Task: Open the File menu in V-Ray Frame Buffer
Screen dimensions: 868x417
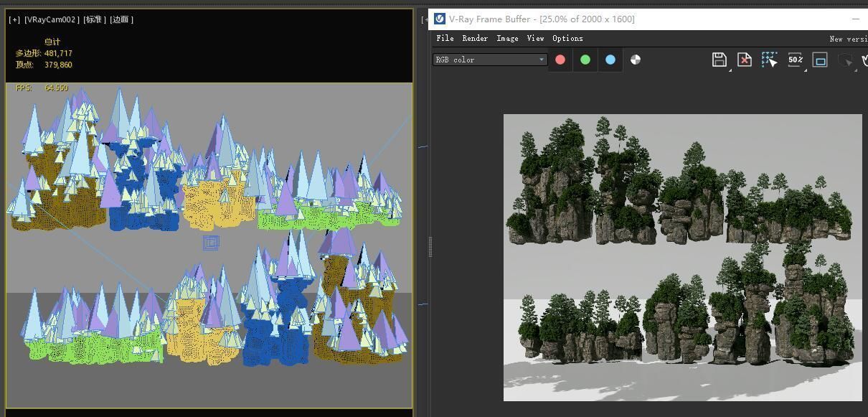Action: tap(445, 38)
